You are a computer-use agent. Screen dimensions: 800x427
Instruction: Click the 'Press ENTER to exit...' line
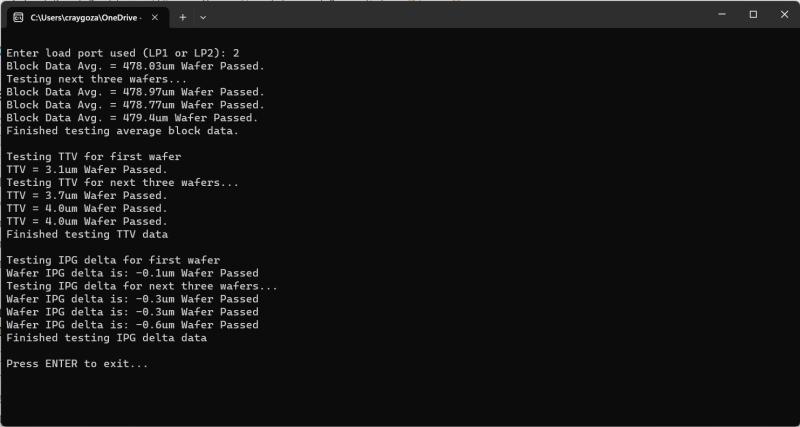(x=77, y=364)
